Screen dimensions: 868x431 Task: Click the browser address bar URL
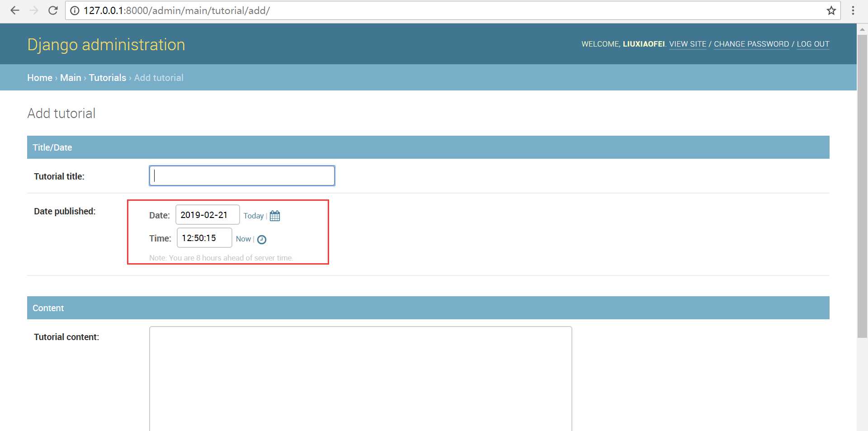(x=177, y=10)
